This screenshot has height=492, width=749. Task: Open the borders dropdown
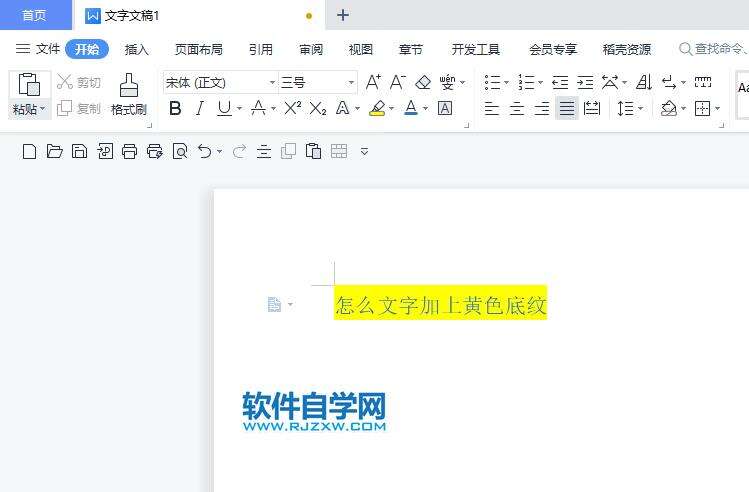pyautogui.click(x=717, y=109)
